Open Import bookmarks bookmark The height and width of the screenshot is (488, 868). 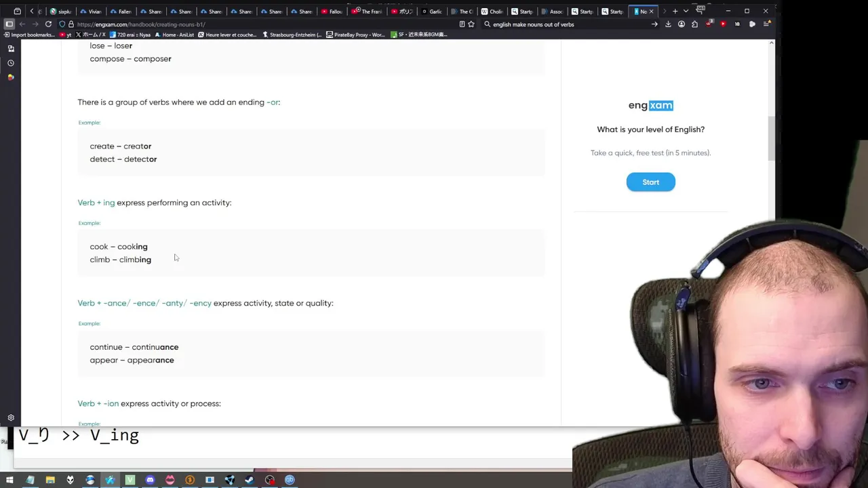coord(29,35)
